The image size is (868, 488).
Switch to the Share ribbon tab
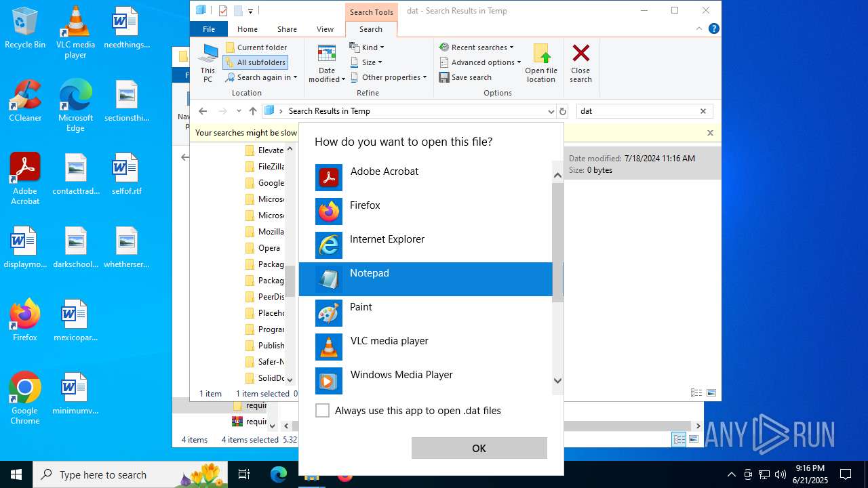point(287,29)
